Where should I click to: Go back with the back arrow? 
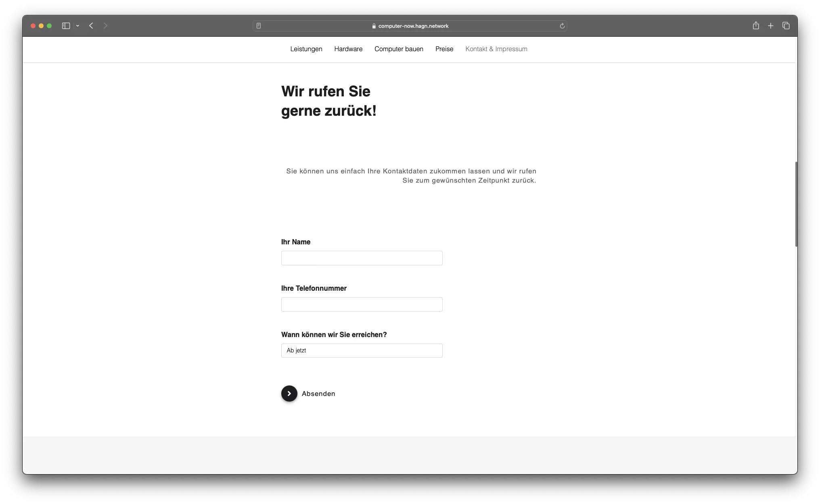pos(91,26)
